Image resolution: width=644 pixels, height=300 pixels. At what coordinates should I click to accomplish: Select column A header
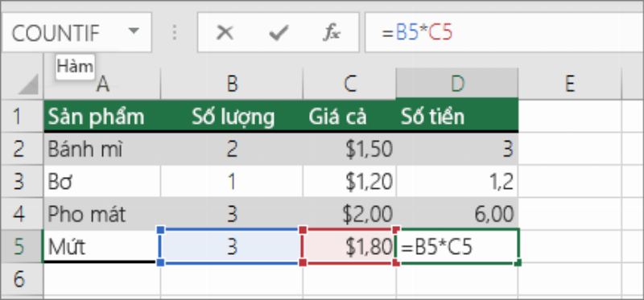pos(102,84)
